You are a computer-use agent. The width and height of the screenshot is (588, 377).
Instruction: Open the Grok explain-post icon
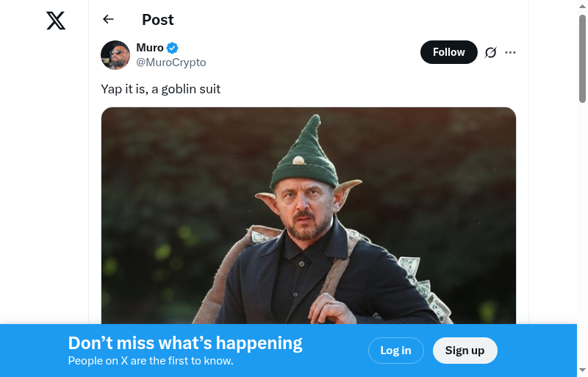(491, 52)
